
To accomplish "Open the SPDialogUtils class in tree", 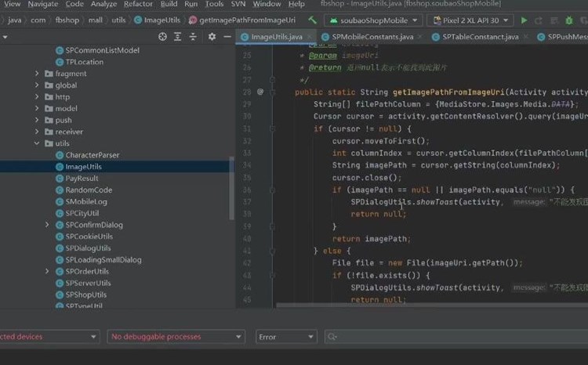I will point(88,248).
